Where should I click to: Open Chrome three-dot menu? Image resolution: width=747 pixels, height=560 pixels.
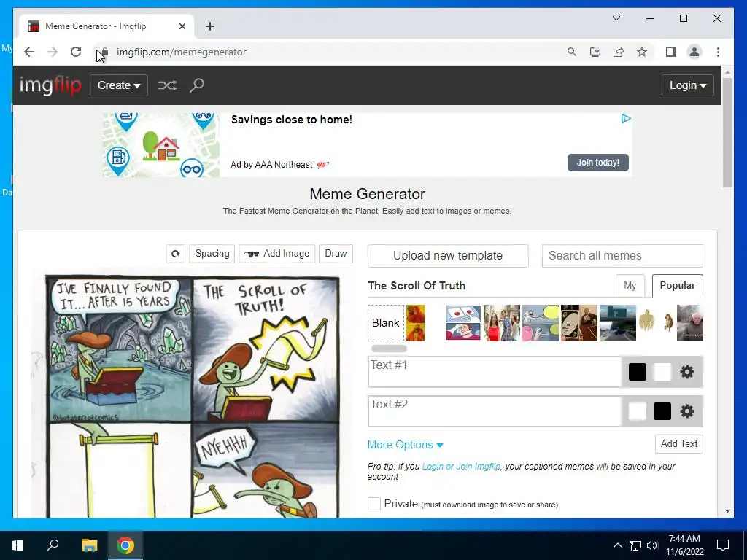click(718, 52)
